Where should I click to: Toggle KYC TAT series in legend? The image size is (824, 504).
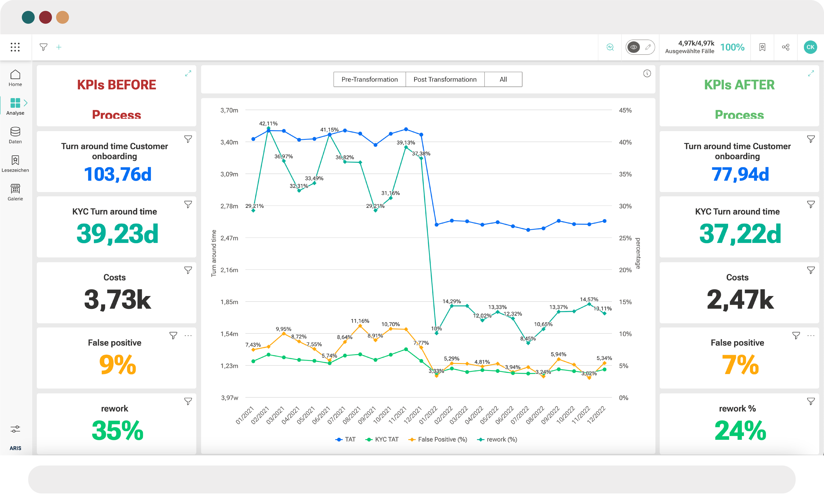(382, 440)
